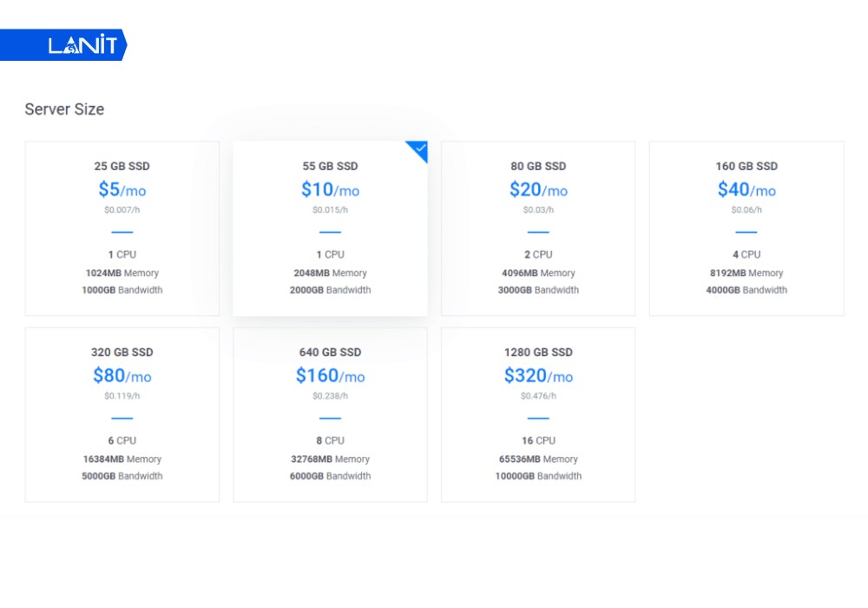Click 6000GB Bandwidth specification
Image resolution: width=868 pixels, height=608 pixels.
(x=330, y=476)
